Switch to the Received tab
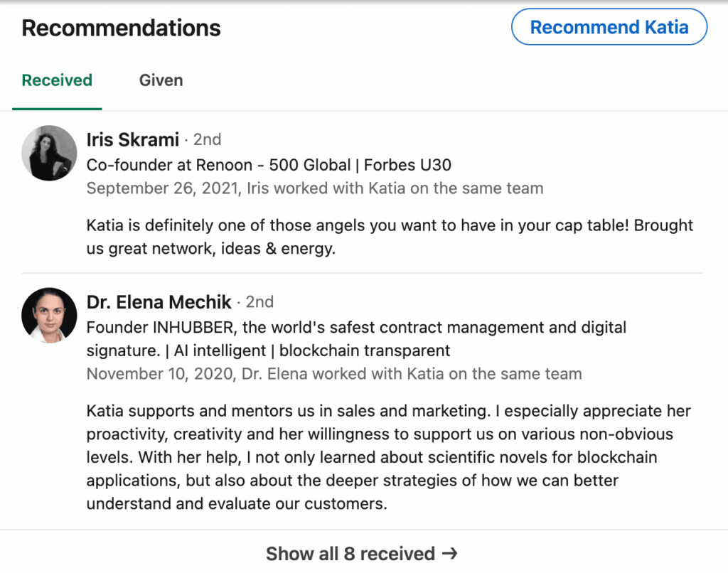 pos(57,80)
